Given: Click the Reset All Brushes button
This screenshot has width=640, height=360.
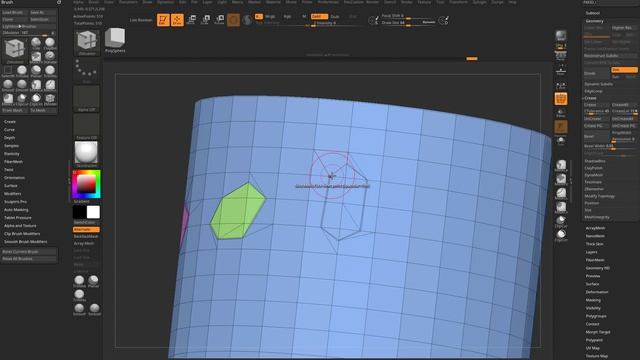Looking at the screenshot, I should [29, 259].
